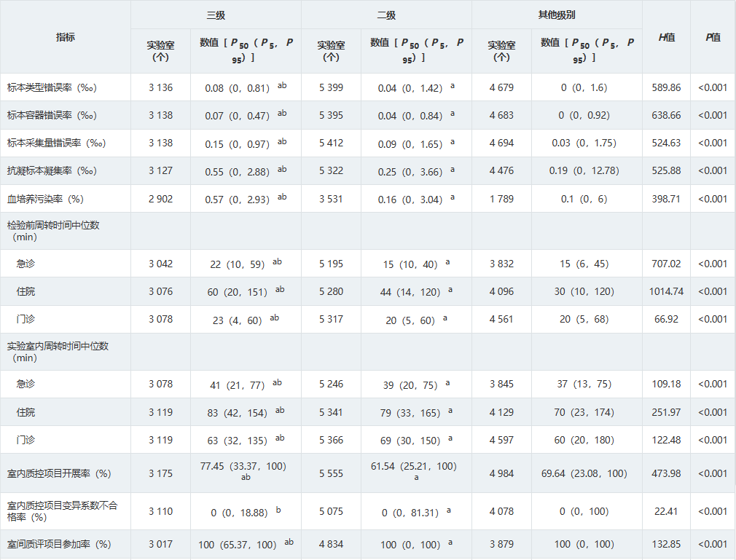The width and height of the screenshot is (736, 560).
Task: Select the 抗凝标本凝集率 row label
Action: coord(52,170)
